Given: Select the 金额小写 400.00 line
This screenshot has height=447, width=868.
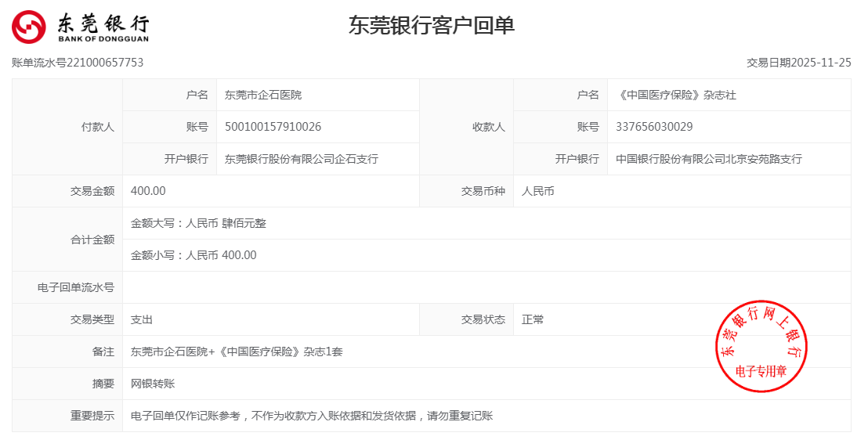Looking at the screenshot, I should (193, 255).
